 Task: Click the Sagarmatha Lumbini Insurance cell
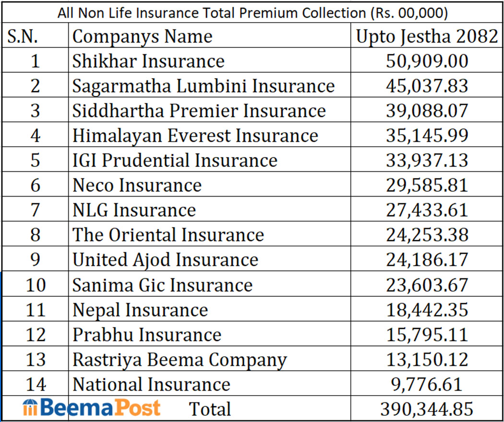coord(203,86)
